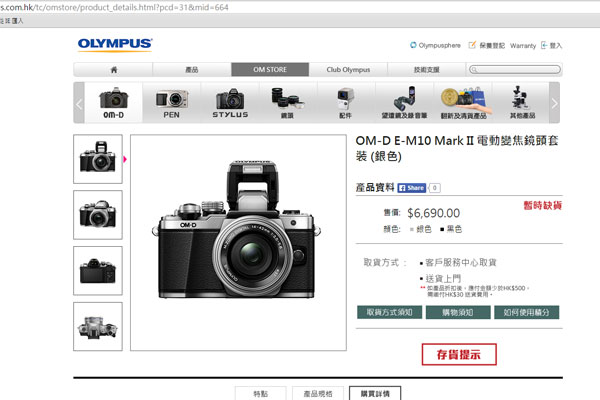
Task: Open the binoculars and recorders category
Action: (404, 103)
